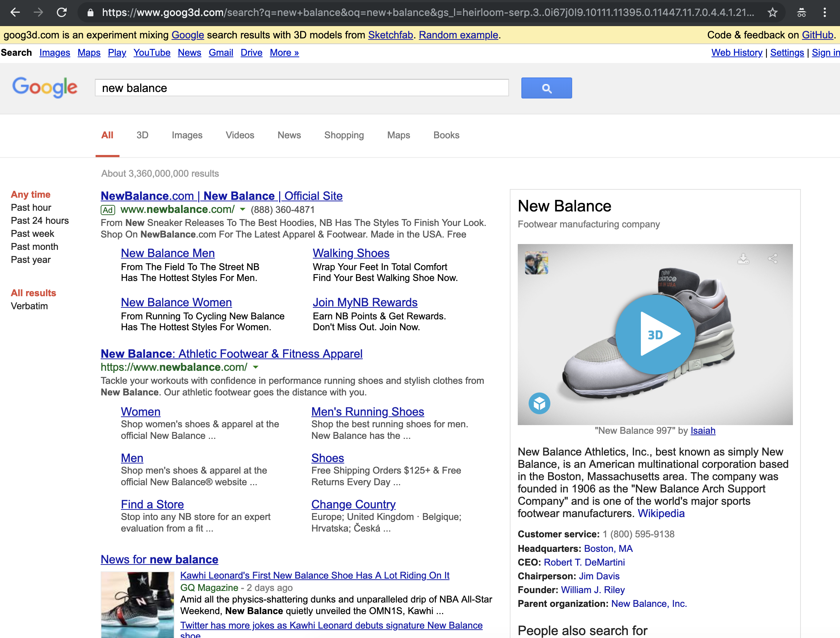Filter results to Past week
Viewport: 840px width, 638px height.
click(x=33, y=234)
